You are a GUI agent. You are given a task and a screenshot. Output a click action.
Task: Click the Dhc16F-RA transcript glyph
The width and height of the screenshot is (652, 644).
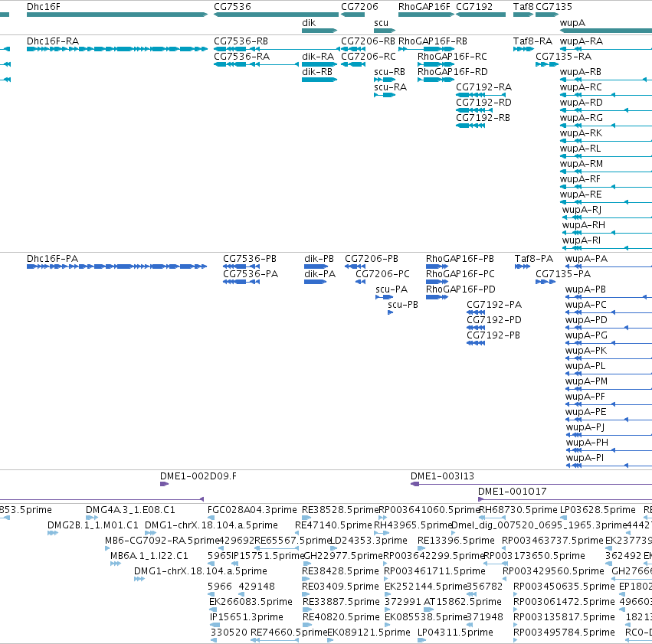click(117, 49)
